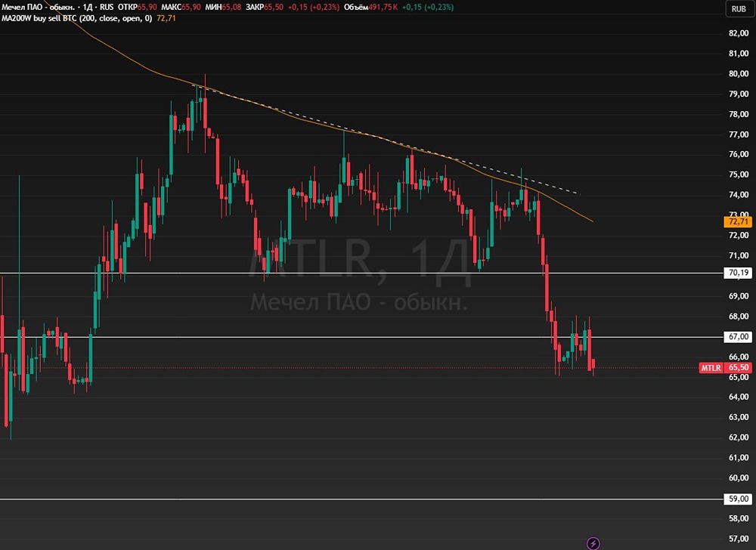Image resolution: width=756 pixels, height=550 pixels.
Task: Click 78,00 on the price axis
Action: pyautogui.click(x=739, y=113)
